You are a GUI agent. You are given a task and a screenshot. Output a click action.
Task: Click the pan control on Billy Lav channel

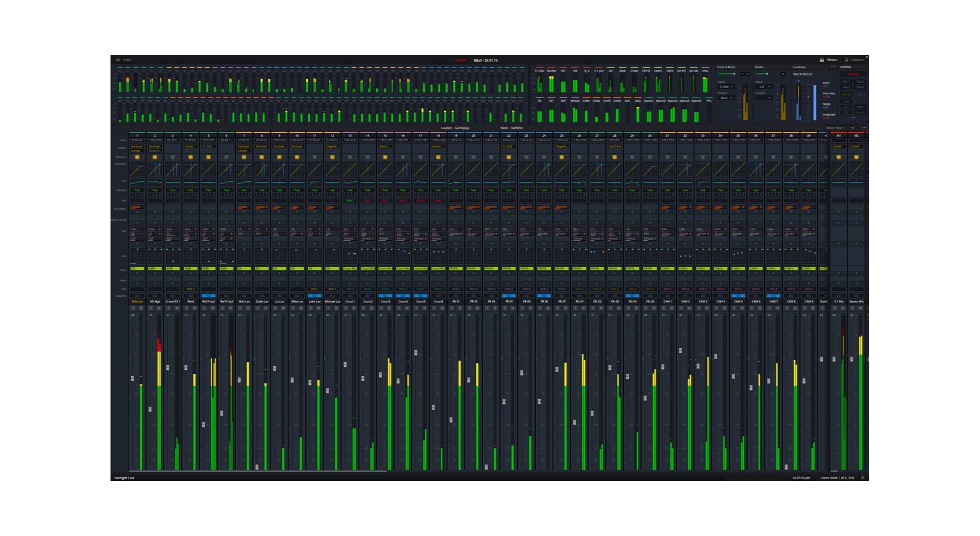pos(137,255)
